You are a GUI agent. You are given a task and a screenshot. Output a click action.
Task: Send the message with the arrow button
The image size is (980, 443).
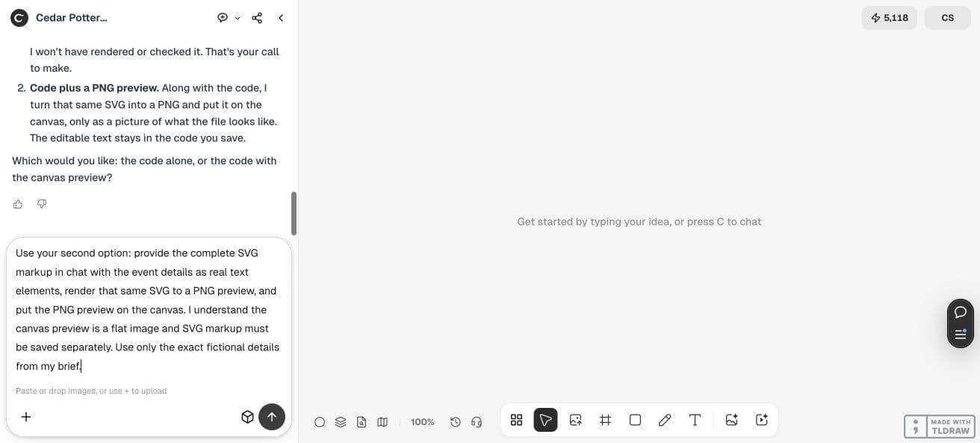pyautogui.click(x=272, y=417)
